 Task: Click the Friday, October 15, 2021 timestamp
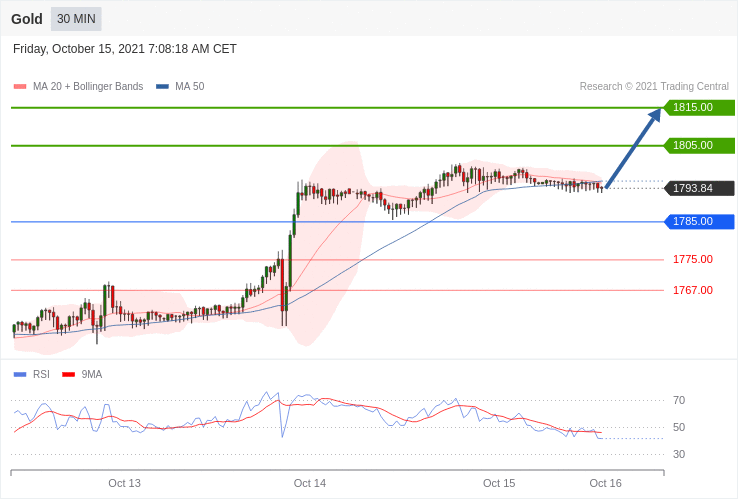125,49
